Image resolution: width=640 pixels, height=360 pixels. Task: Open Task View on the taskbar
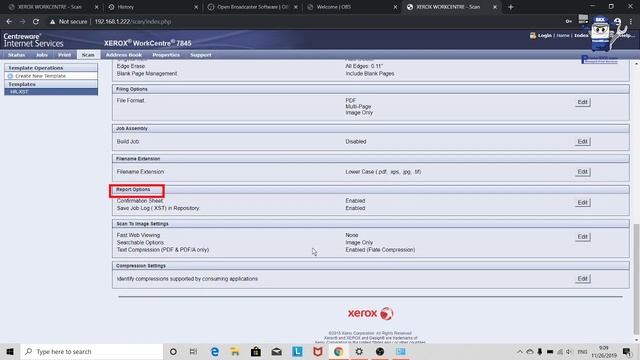point(193,351)
